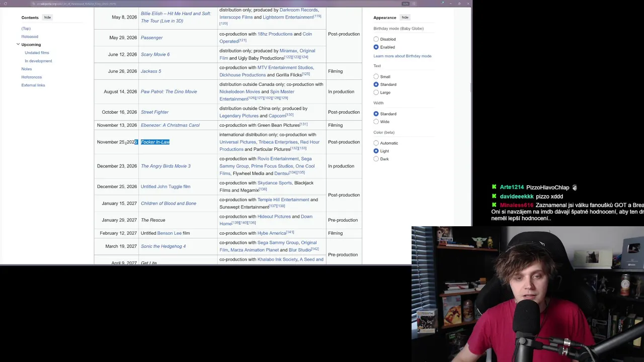Open the 18hz Productions link
The image size is (644, 362).
tap(275, 34)
